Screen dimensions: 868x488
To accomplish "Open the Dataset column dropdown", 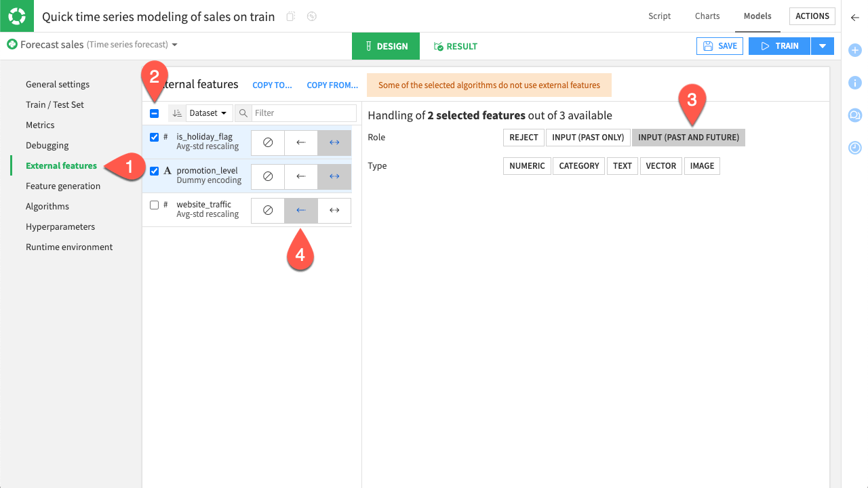I will (x=208, y=113).
